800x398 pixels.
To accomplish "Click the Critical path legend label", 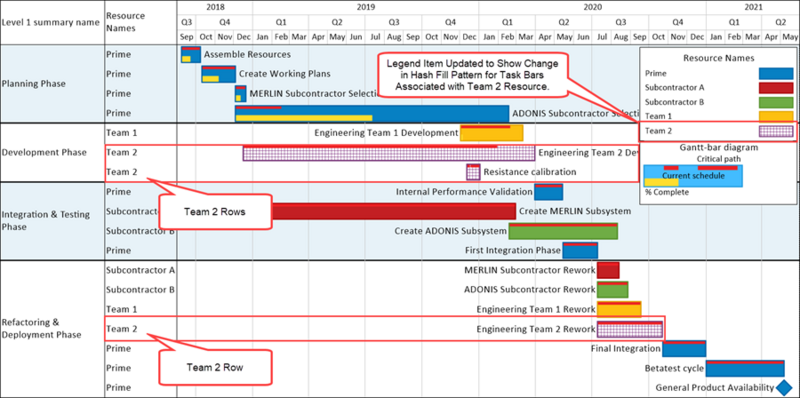I will tap(718, 159).
